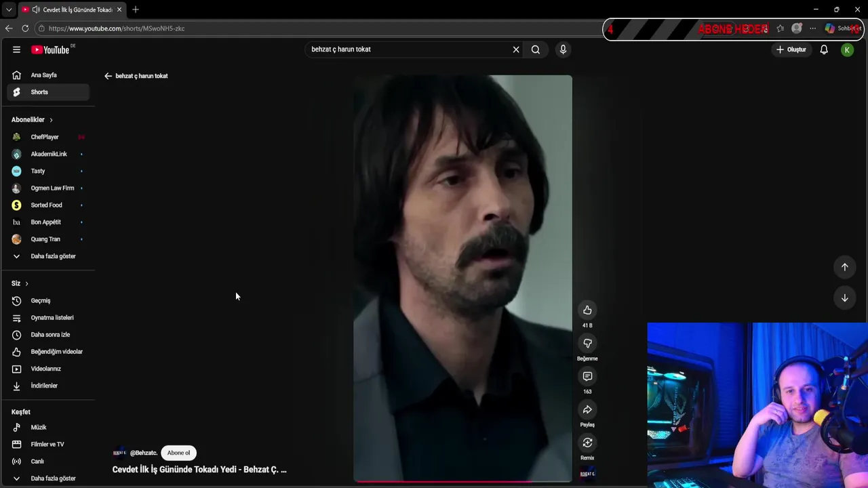Expand the Siz section
Viewport: 868px width, 488px height.
(20, 283)
